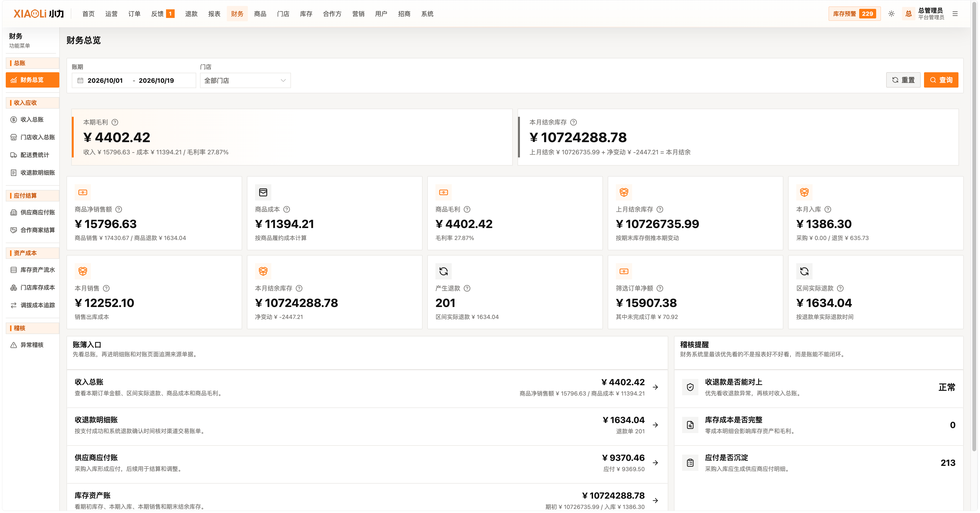Viewport: 980px width, 513px height.
Task: Click the question icon beside 商品净销售额
Action: point(119,209)
